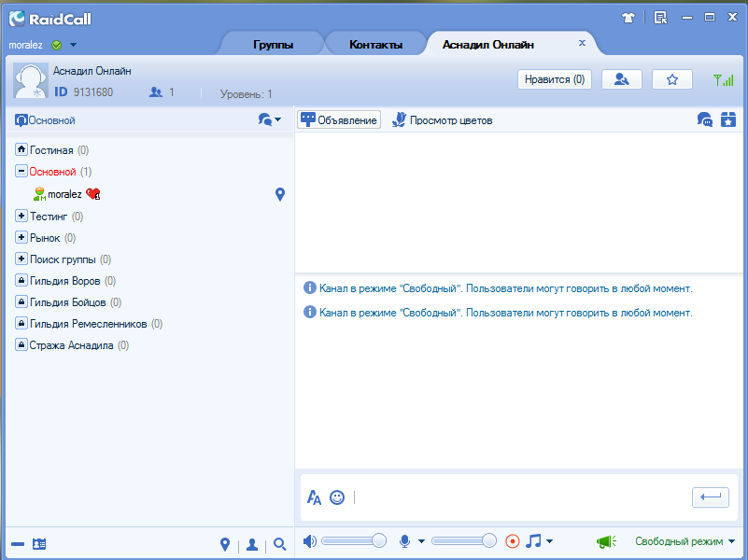748x560 pixels.
Task: Send message with the enter arrow button
Action: pyautogui.click(x=711, y=497)
